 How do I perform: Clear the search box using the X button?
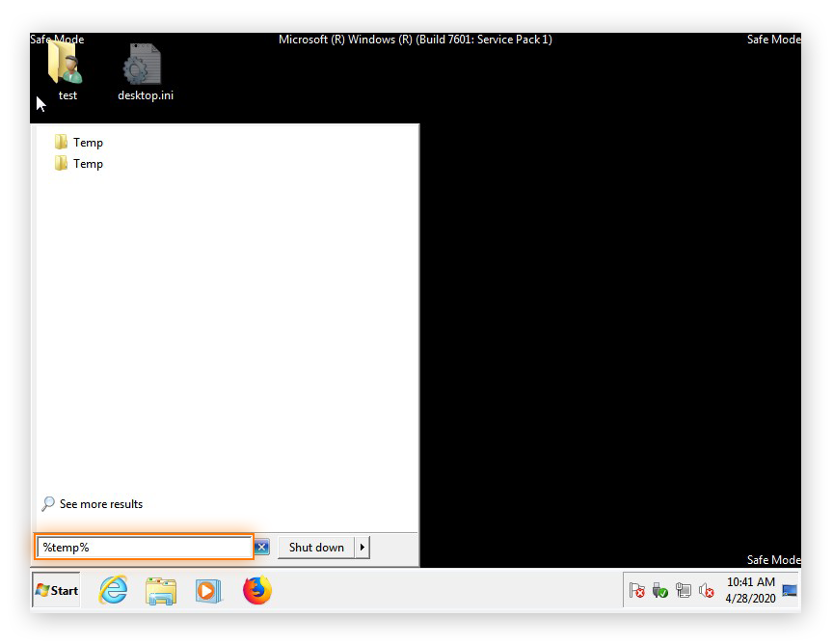261,547
